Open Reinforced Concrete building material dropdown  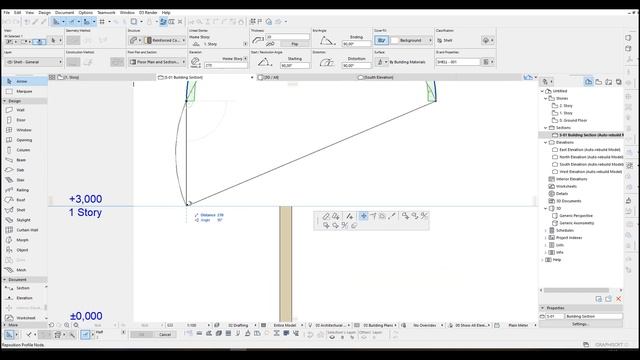[x=165, y=40]
